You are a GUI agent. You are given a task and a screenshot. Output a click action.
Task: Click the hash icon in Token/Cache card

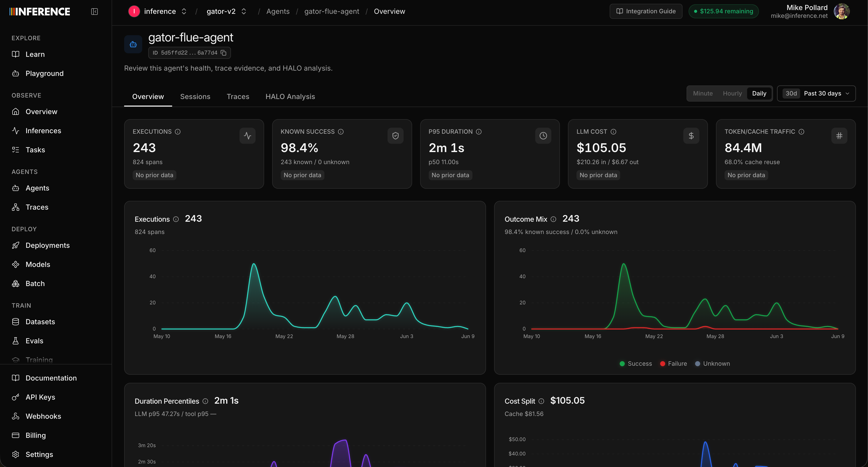coord(839,136)
